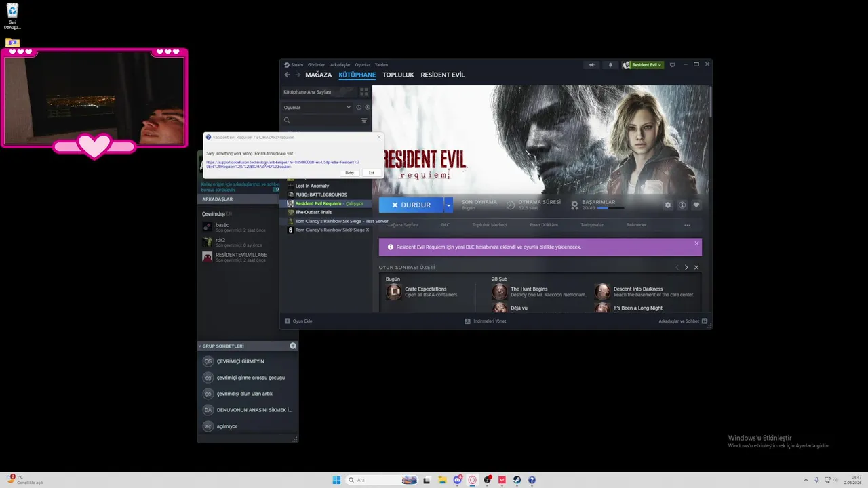Image resolution: width=868 pixels, height=488 pixels.
Task: Select The Outlast Trials in library
Action: (x=313, y=212)
